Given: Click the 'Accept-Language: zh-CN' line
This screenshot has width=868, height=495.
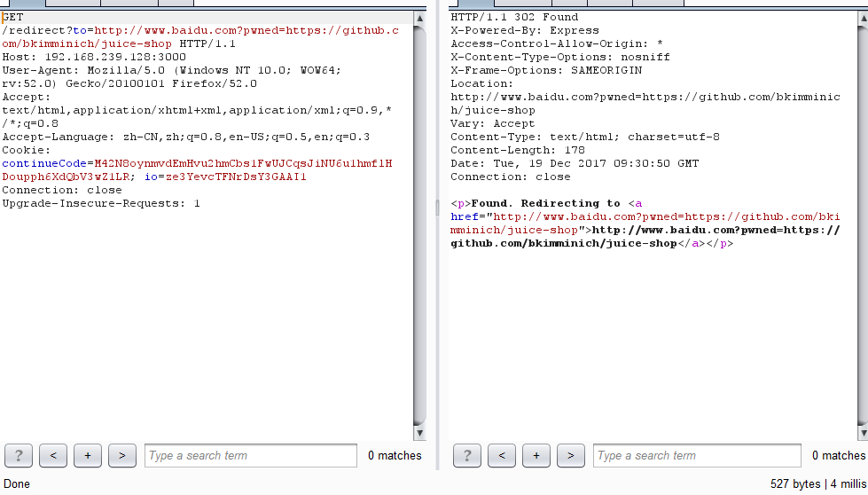Looking at the screenshot, I should (186, 137).
